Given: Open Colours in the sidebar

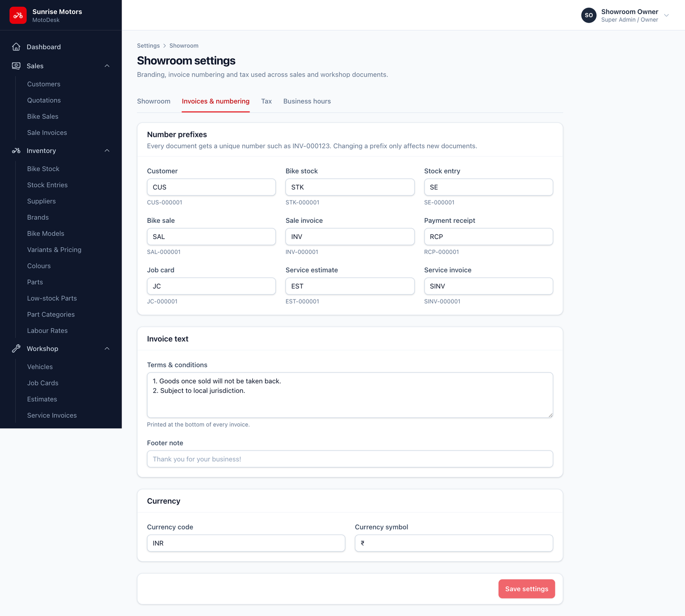Looking at the screenshot, I should (x=39, y=266).
